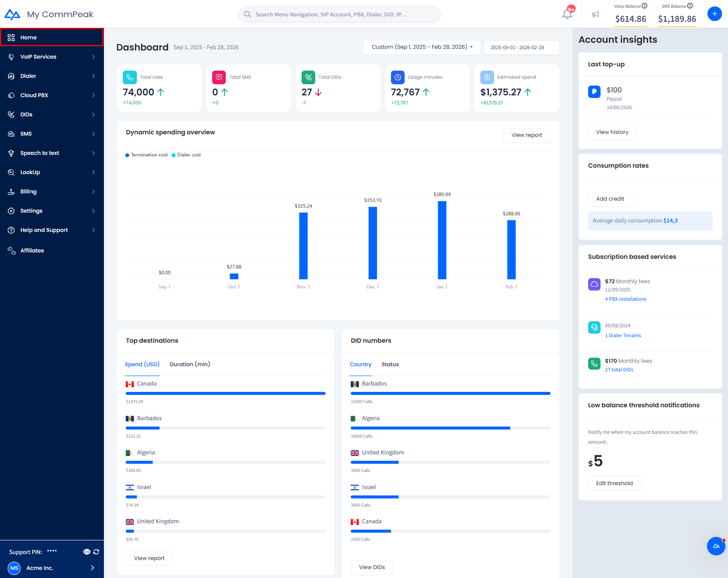728x578 pixels.
Task: Open the notifications bell
Action: pyautogui.click(x=568, y=14)
